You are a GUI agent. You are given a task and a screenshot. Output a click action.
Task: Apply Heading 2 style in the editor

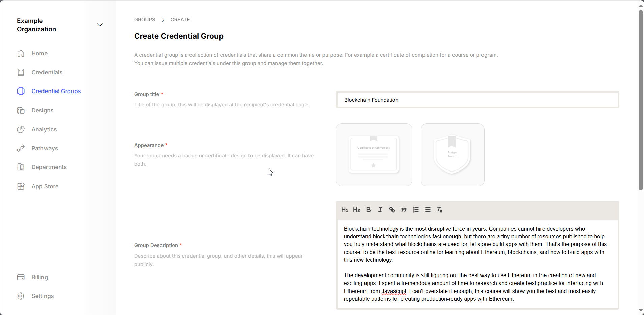click(356, 210)
